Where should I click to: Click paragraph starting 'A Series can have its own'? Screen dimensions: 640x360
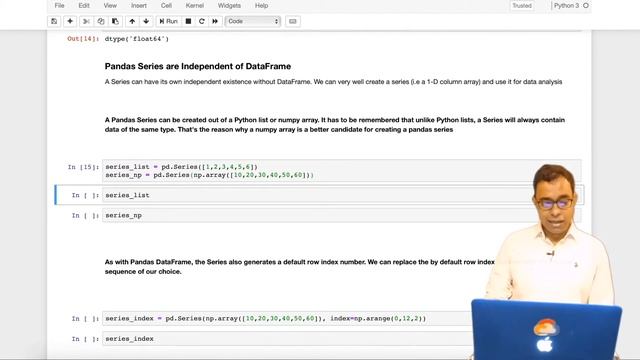(x=333, y=82)
